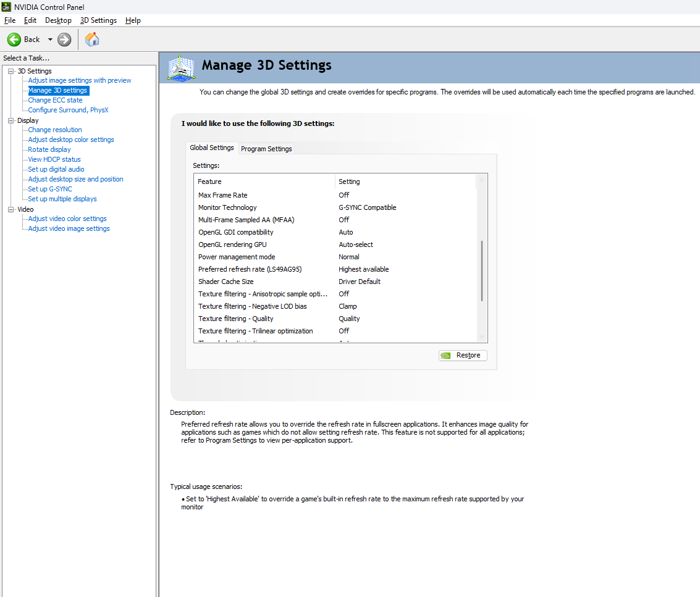This screenshot has width=700, height=597.
Task: Select the Global Settings tab
Action: coord(212,148)
